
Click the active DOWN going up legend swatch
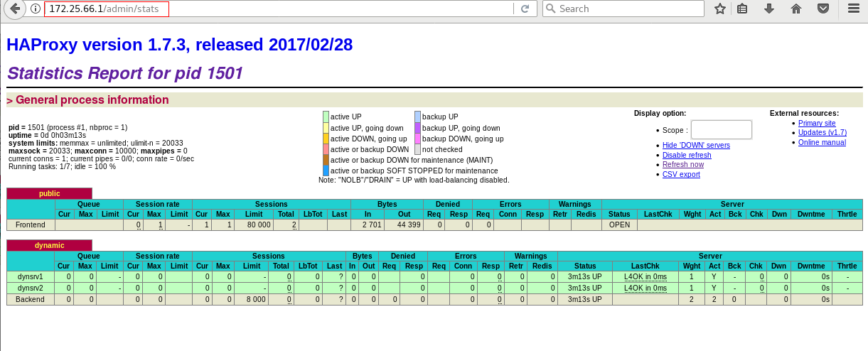pyautogui.click(x=326, y=139)
